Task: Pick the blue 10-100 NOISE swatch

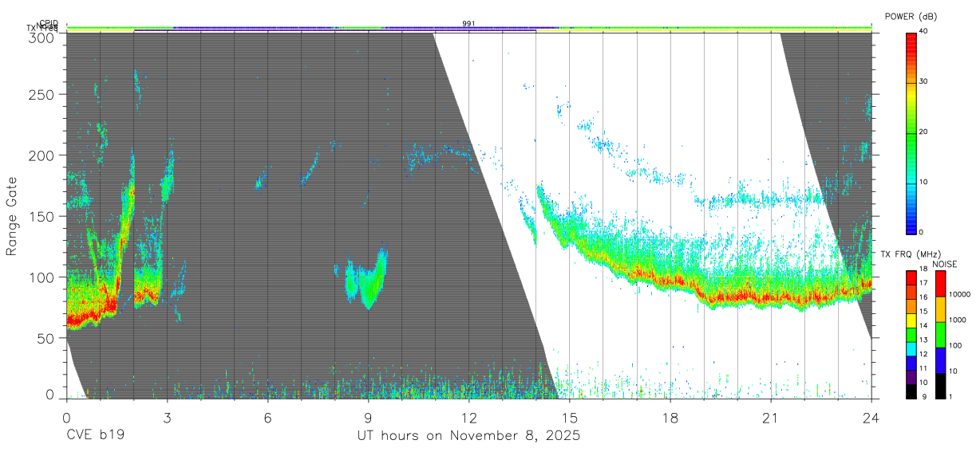Action: coord(940,360)
